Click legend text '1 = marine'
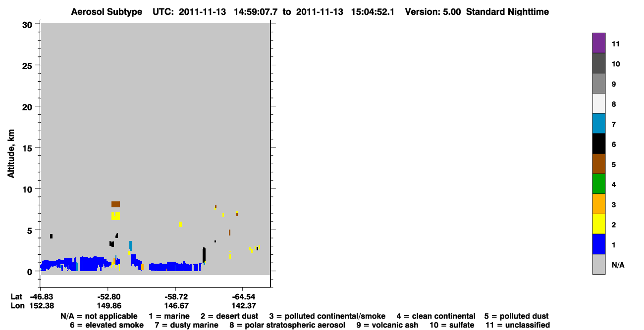 pyautogui.click(x=169, y=316)
